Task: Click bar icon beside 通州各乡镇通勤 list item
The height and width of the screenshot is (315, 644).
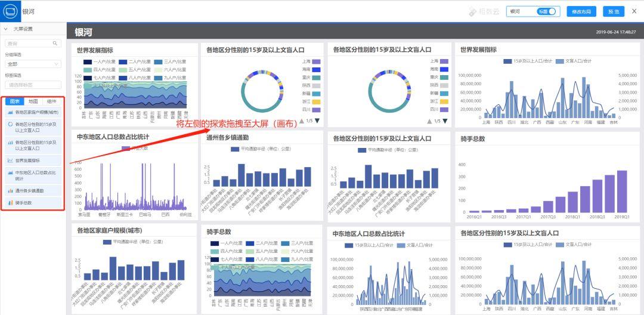Action: (x=10, y=190)
